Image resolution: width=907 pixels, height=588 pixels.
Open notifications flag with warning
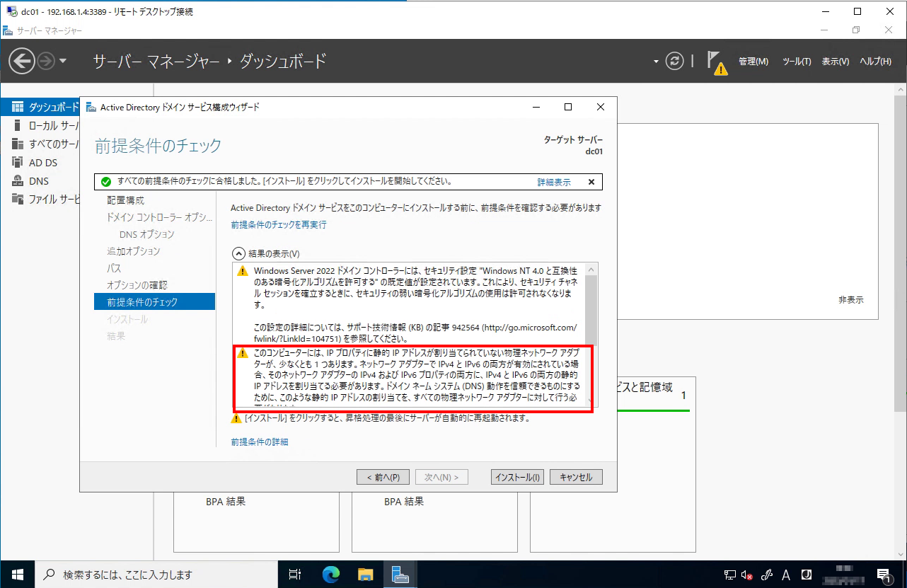(x=717, y=62)
